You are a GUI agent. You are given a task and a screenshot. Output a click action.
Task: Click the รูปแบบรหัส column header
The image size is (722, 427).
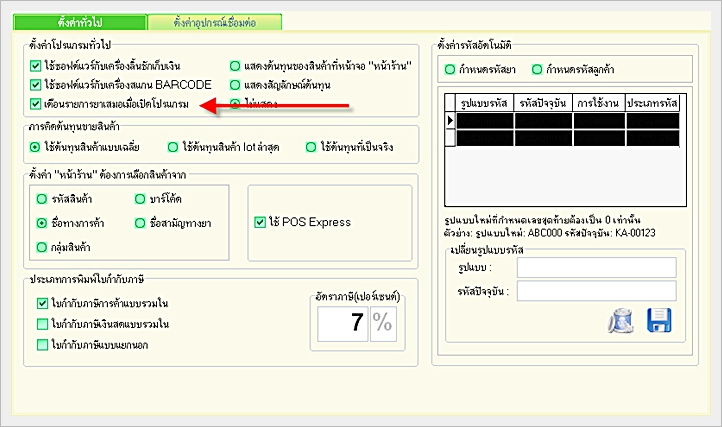click(484, 103)
